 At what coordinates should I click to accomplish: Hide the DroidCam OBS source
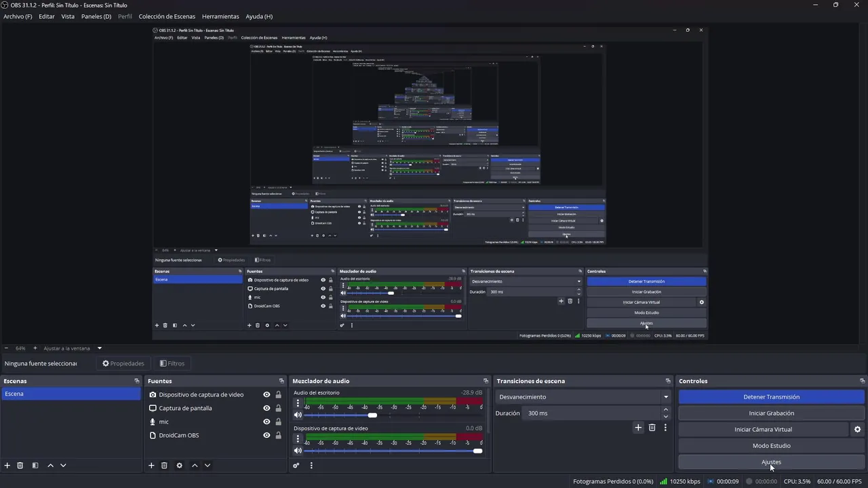tap(267, 435)
